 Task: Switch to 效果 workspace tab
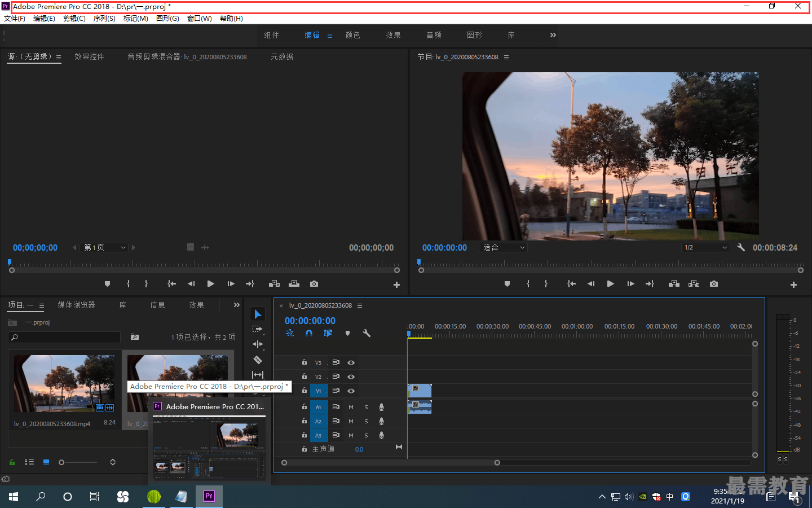pos(394,35)
